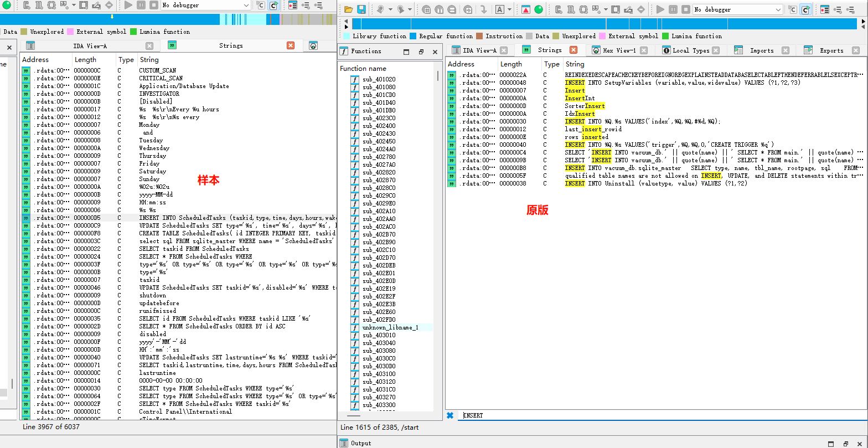Viewport: 868px width, 448px height.
Task: Select IDA View-A tab in left window
Action: coord(90,46)
